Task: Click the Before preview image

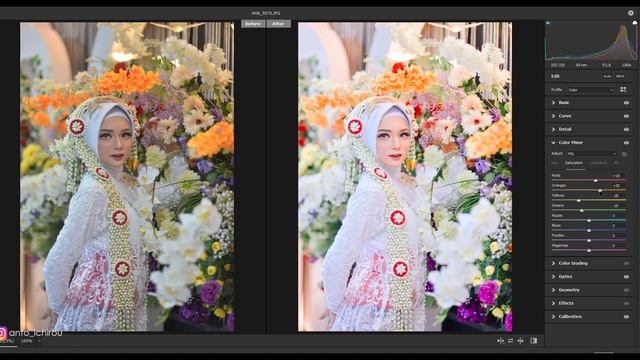Action: point(127,176)
